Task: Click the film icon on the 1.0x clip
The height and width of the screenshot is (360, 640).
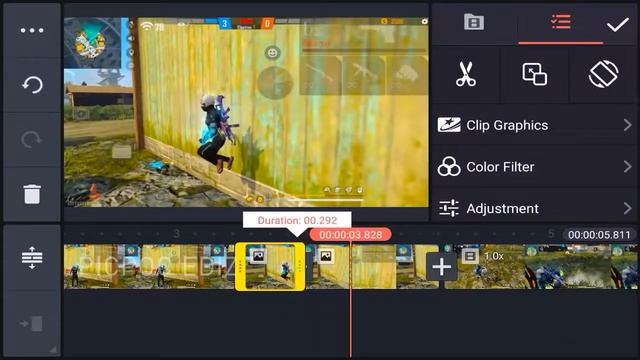Action: pyautogui.click(x=470, y=256)
